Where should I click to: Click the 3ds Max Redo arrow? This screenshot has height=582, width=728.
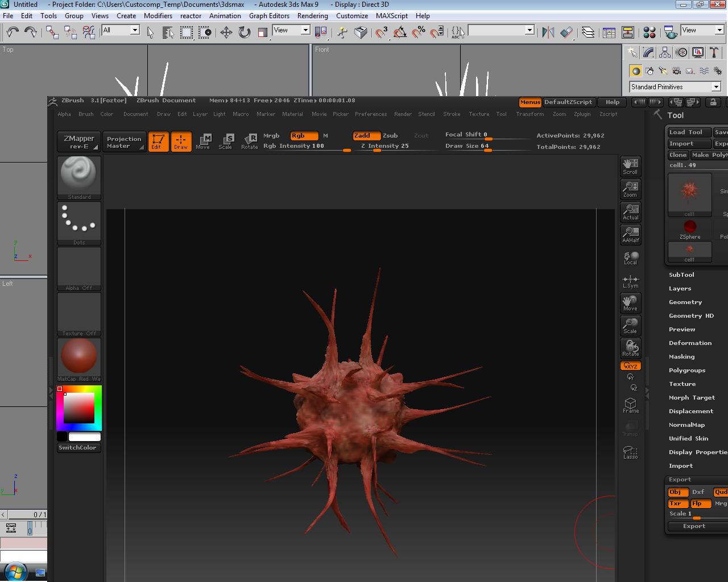(30, 32)
